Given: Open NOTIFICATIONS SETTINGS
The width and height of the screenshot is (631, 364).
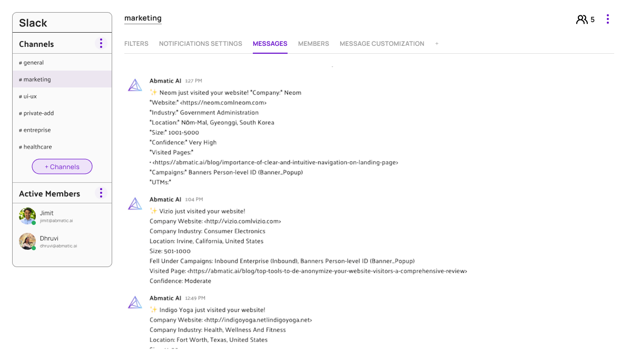Looking at the screenshot, I should point(200,44).
